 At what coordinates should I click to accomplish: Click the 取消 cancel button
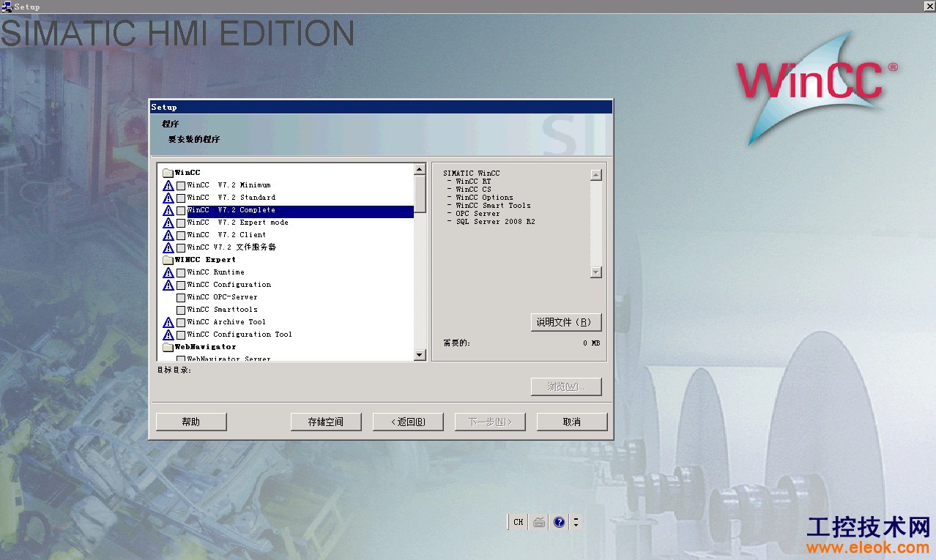point(572,422)
